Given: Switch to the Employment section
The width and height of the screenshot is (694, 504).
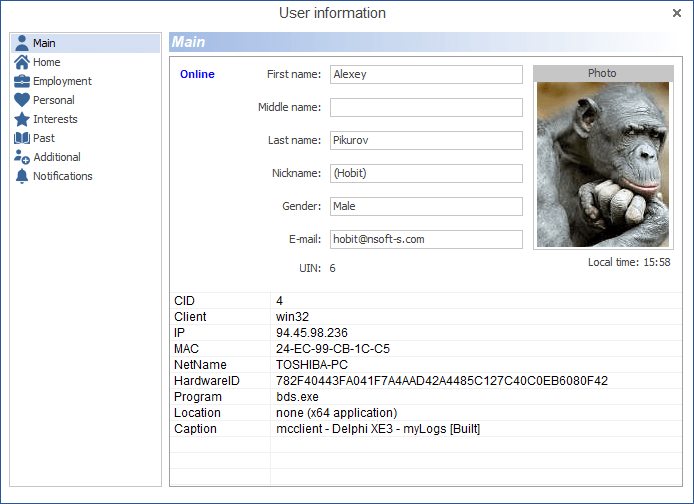Looking at the screenshot, I should point(62,81).
